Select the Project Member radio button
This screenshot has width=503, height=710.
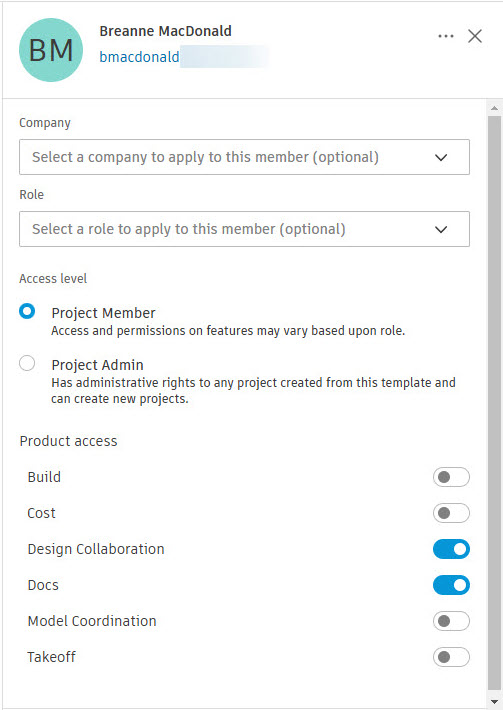[x=27, y=312]
